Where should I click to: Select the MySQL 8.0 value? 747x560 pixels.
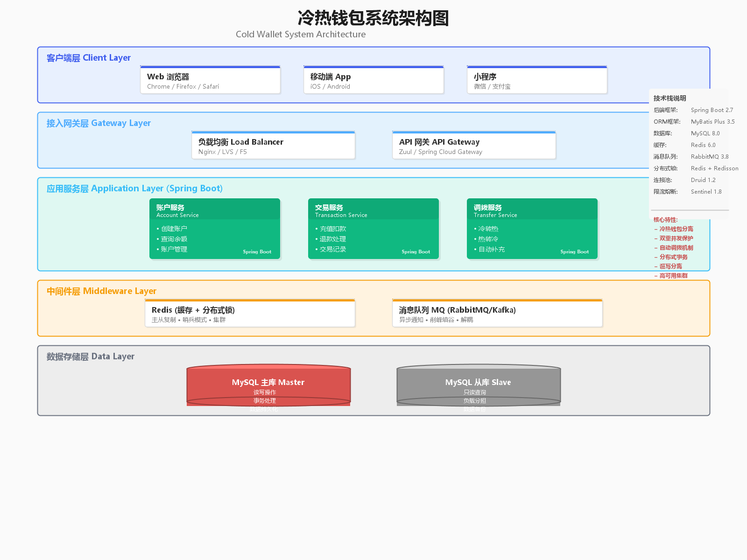tap(705, 133)
